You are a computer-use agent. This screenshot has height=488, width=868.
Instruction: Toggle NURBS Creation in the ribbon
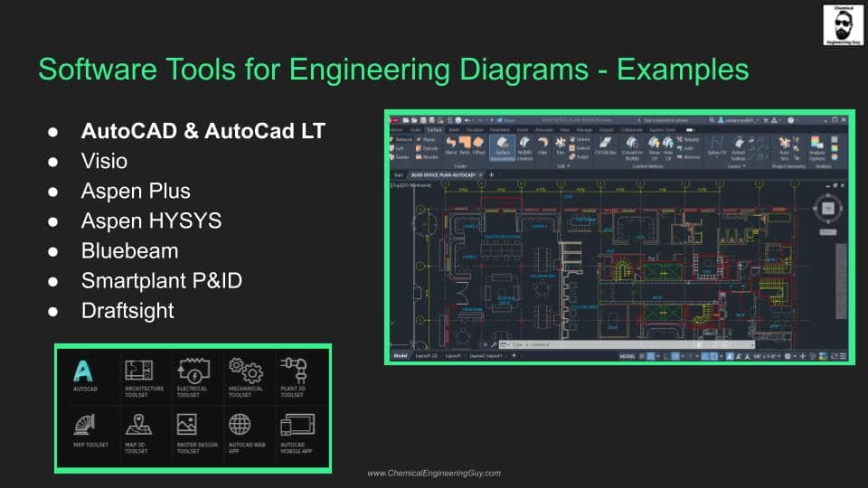pos(524,148)
